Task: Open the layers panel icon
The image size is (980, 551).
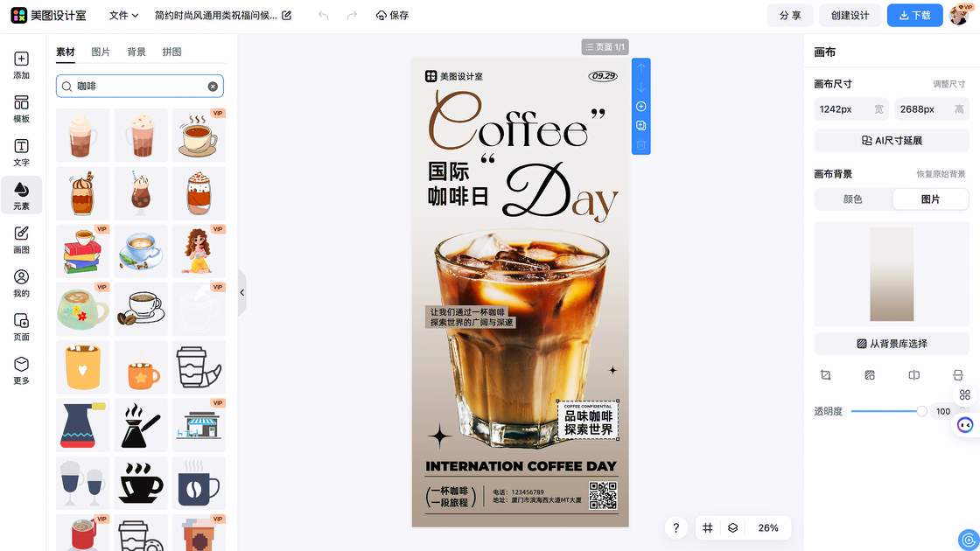Action: point(733,528)
